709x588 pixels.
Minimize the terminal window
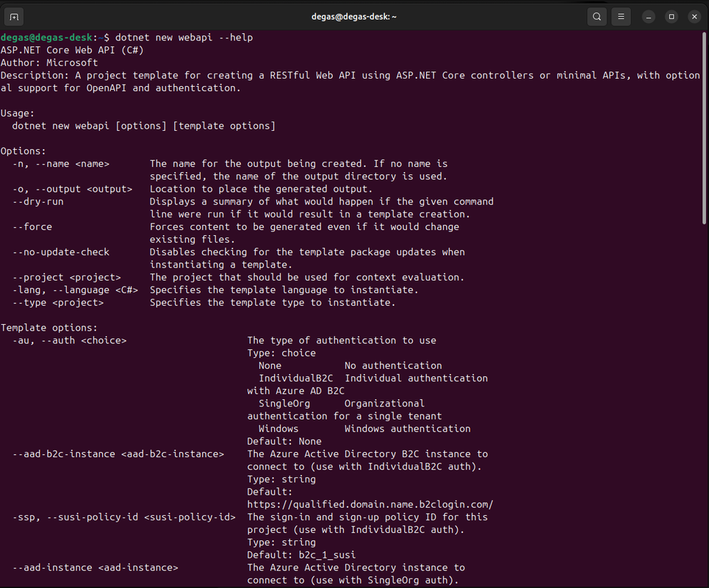coord(649,17)
